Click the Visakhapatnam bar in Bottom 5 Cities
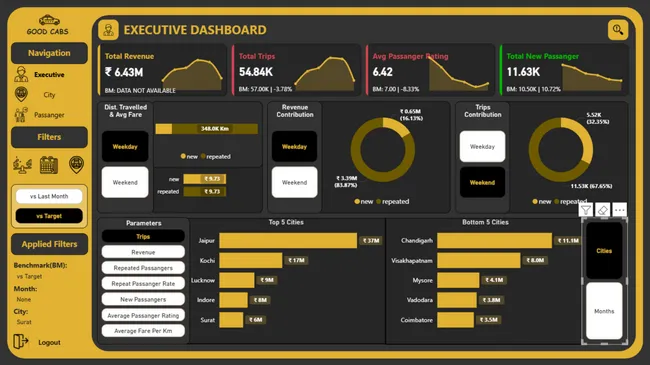 tap(479, 260)
